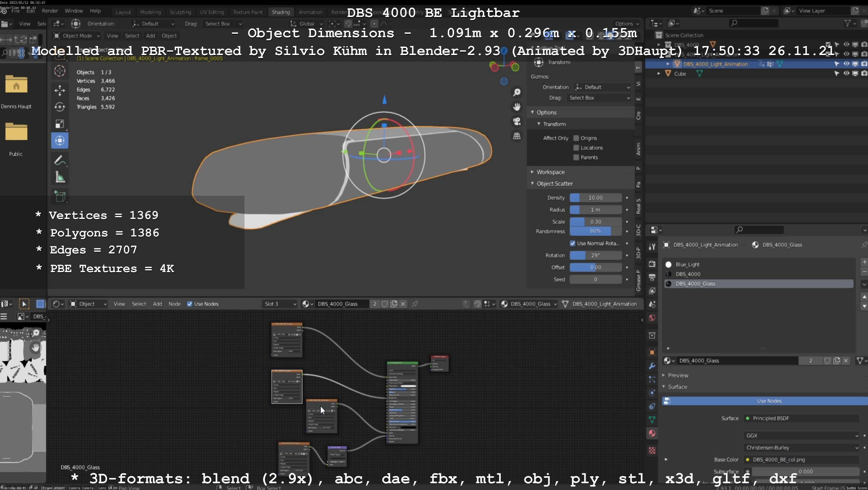Open the Texture properties checker tab
Viewport: 868px width, 490px height.
coord(652,451)
